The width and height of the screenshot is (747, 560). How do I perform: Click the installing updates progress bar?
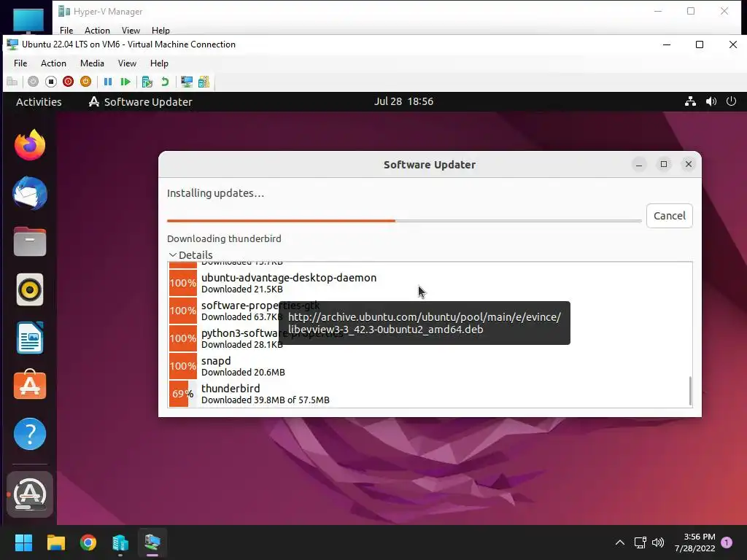pyautogui.click(x=404, y=221)
